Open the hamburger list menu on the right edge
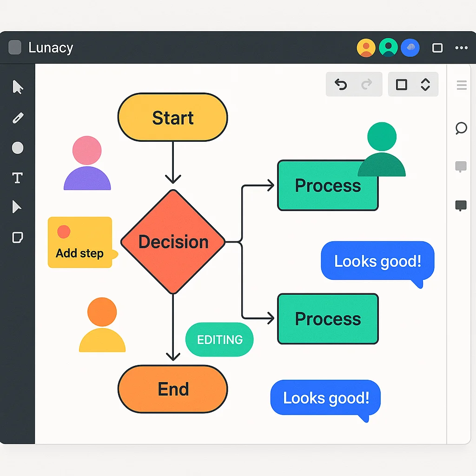Image resolution: width=476 pixels, height=476 pixels. [461, 85]
